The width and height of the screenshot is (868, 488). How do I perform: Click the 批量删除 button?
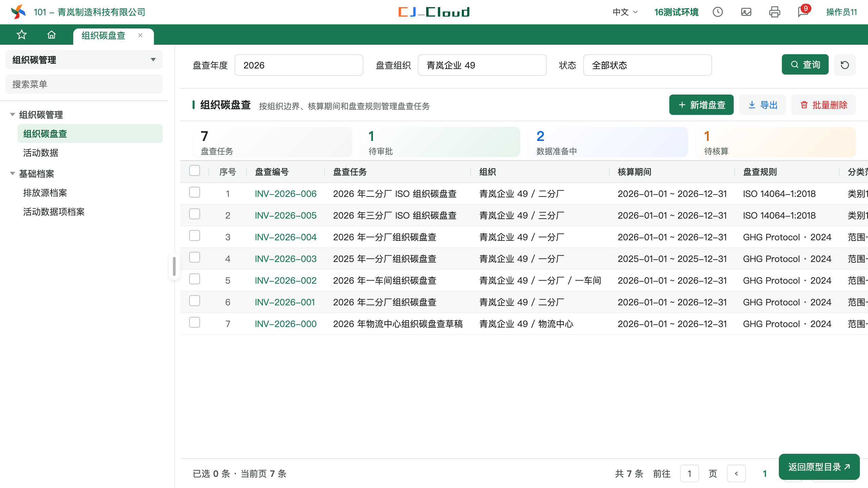tap(823, 105)
